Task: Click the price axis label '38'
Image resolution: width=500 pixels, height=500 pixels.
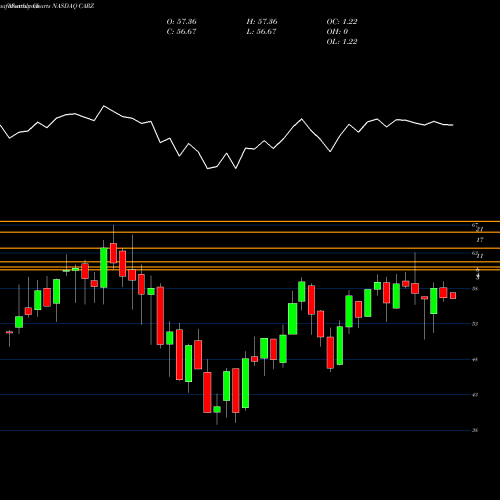Action: click(x=475, y=430)
